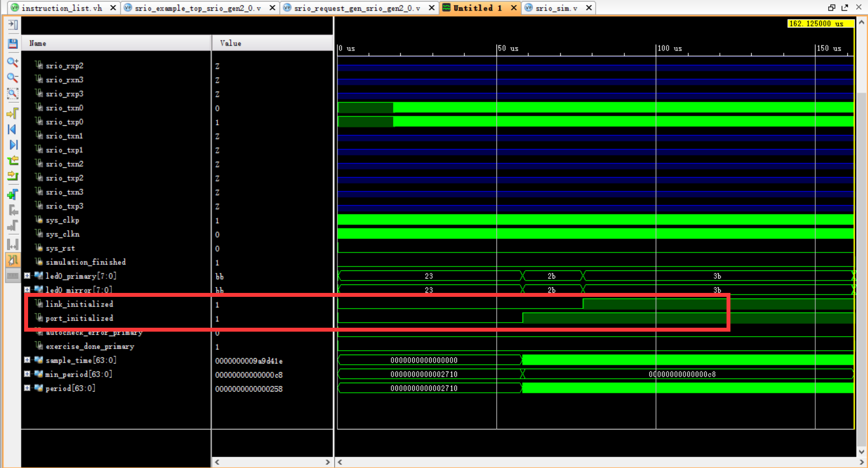The width and height of the screenshot is (868, 468).
Task: Jump to time zero icon
Action: (12, 129)
